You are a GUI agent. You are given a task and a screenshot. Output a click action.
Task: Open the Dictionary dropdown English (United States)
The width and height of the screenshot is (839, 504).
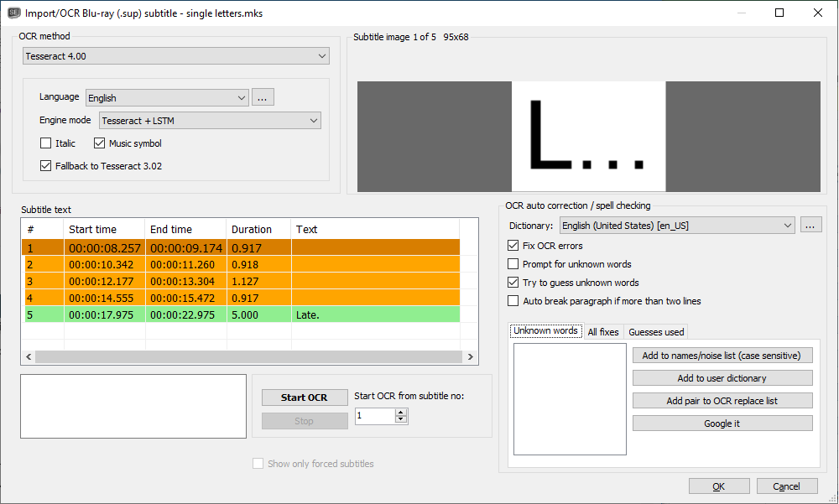point(677,226)
